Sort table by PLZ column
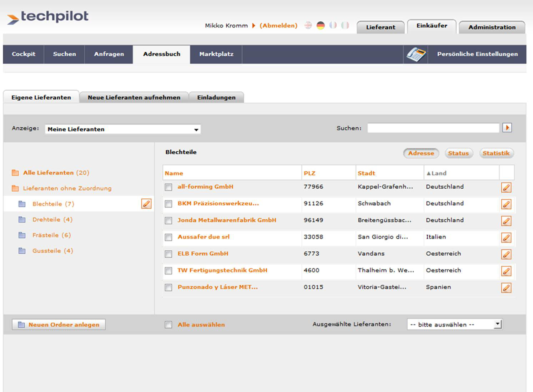 tap(310, 173)
